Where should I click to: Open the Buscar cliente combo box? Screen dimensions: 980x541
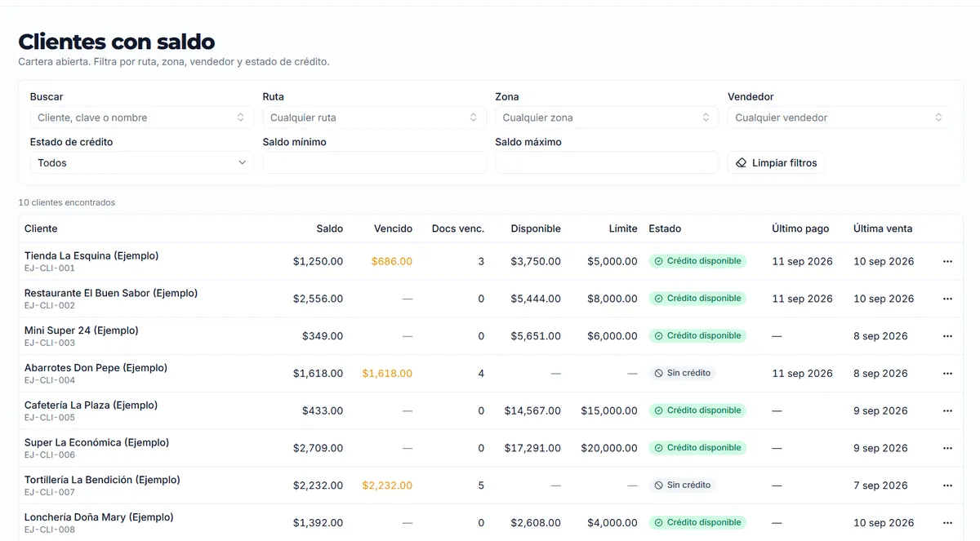[141, 118]
